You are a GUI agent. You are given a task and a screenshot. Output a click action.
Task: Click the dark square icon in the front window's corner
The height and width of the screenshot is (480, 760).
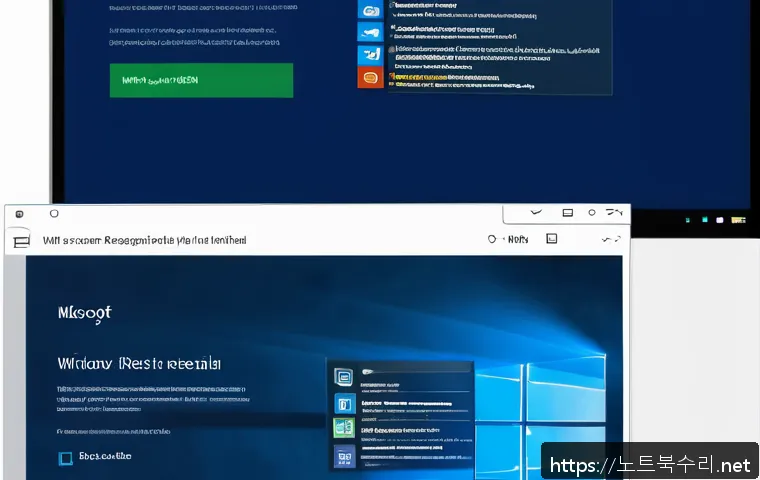19,214
